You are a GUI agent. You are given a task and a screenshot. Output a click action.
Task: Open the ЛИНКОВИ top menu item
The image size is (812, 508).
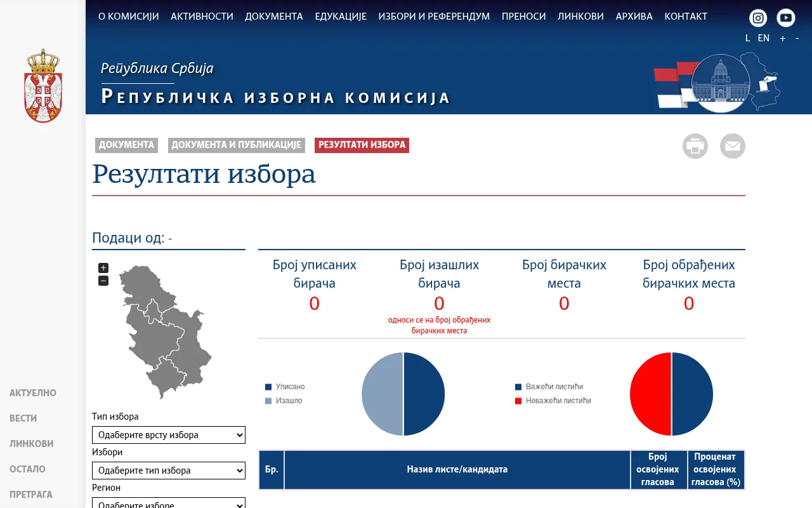(x=580, y=17)
